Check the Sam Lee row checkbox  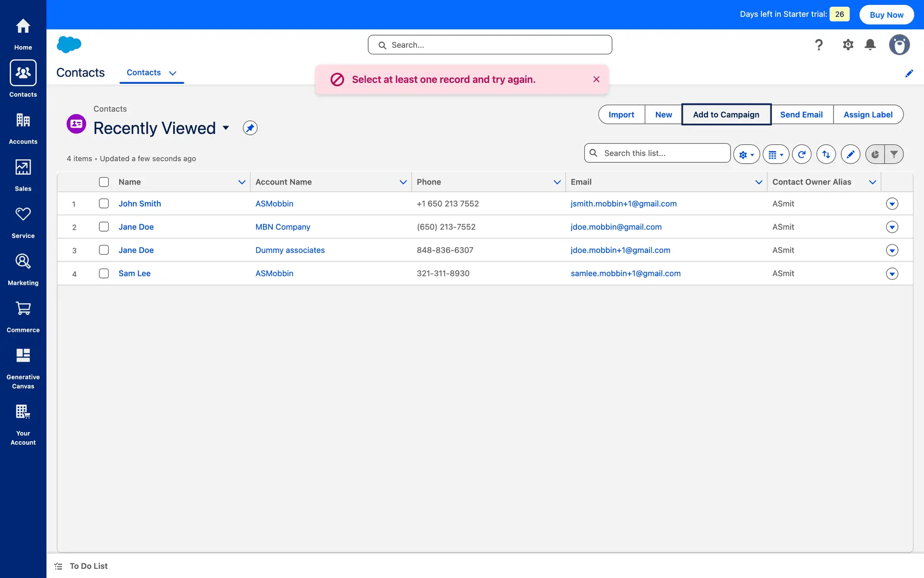[103, 274]
